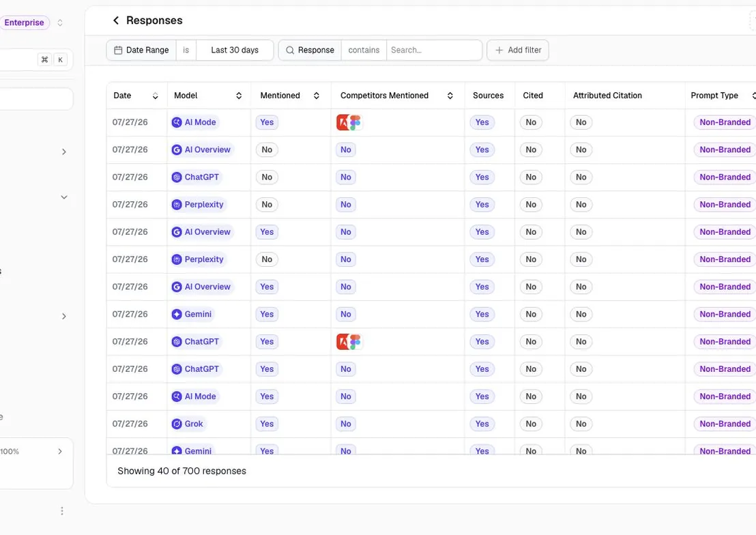The height and width of the screenshot is (535, 756).
Task: Change the 'contains' operator
Action: pos(364,50)
